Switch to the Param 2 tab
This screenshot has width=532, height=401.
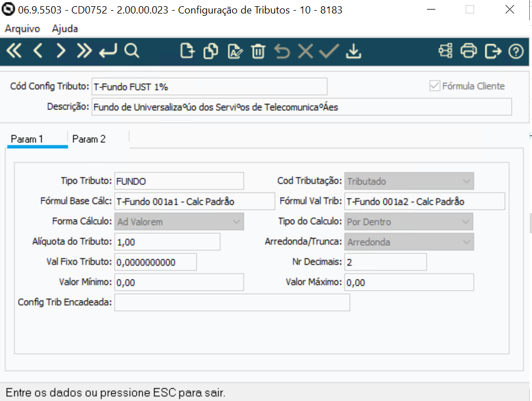89,139
